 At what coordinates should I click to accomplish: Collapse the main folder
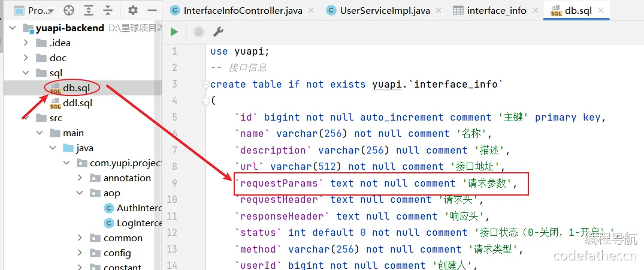tap(40, 133)
